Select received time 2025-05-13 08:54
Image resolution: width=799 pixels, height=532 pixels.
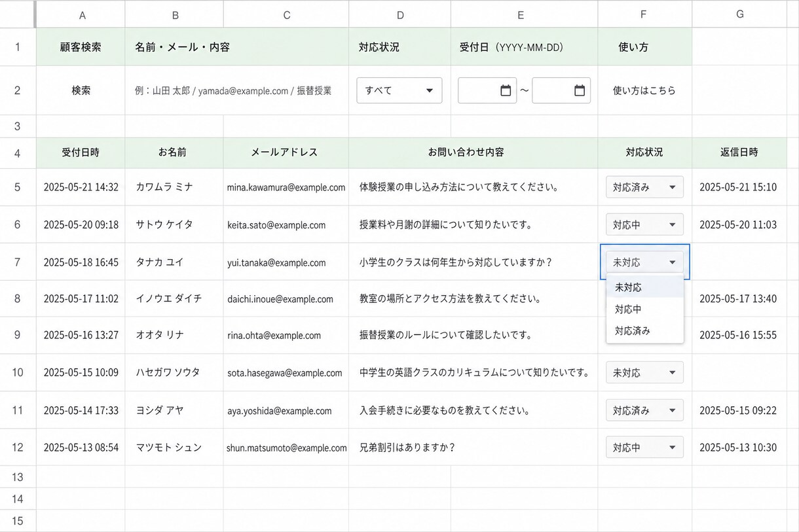click(x=81, y=448)
